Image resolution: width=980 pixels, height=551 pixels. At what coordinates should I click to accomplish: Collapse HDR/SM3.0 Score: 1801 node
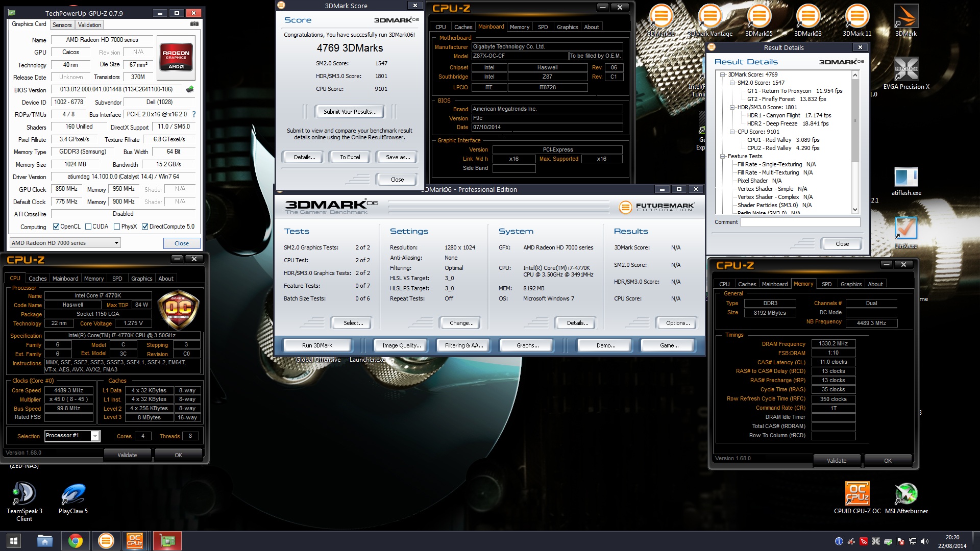point(732,107)
